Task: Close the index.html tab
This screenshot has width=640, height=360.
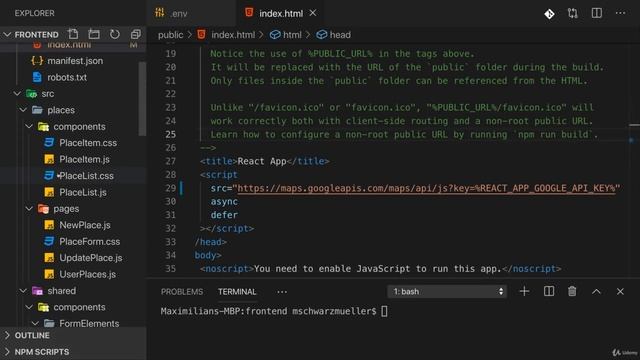Action: (313, 13)
